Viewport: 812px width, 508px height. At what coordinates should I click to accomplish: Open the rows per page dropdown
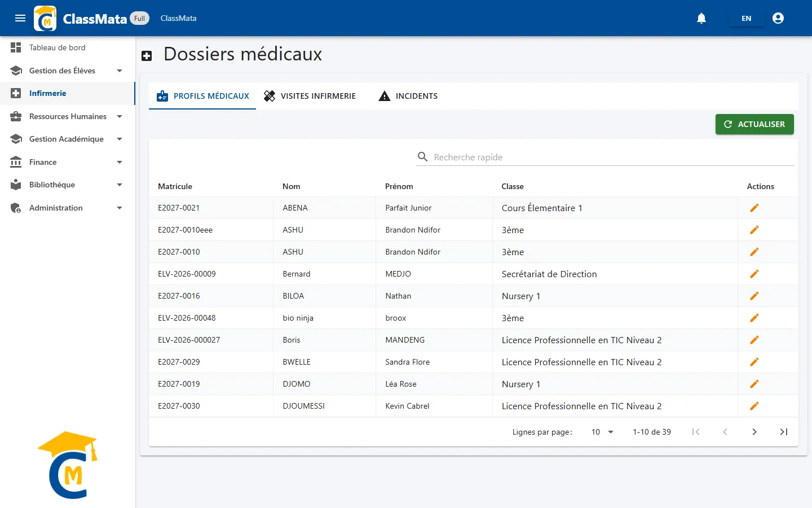tap(602, 432)
